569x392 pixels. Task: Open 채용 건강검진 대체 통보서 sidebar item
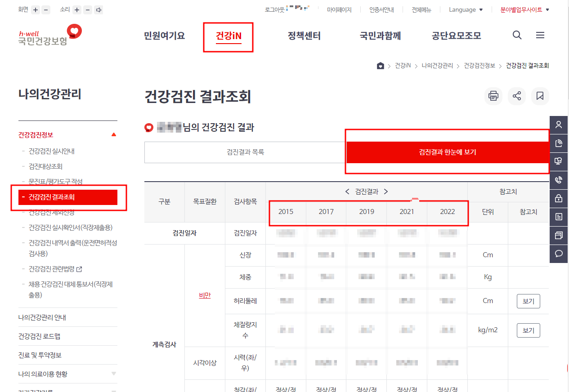(71, 290)
